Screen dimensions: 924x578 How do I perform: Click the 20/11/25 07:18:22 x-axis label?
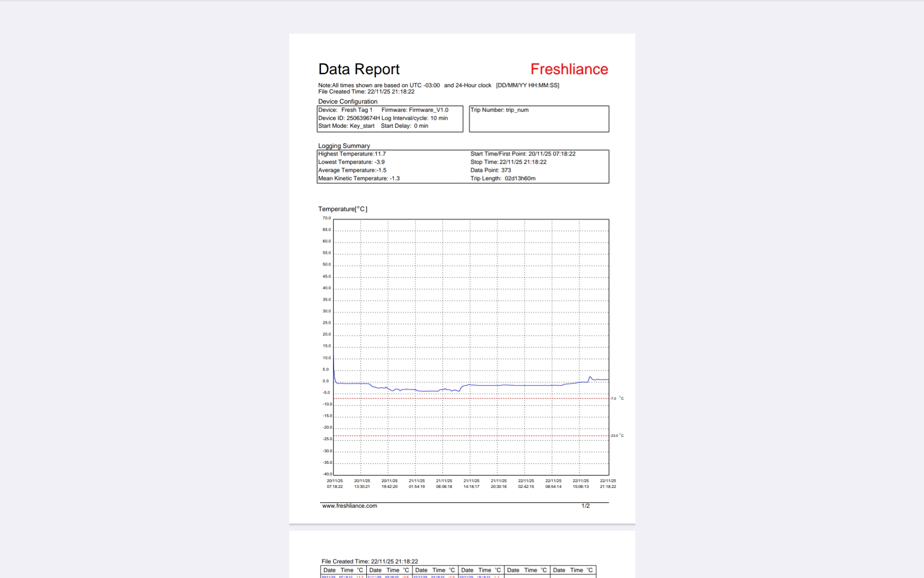click(335, 484)
